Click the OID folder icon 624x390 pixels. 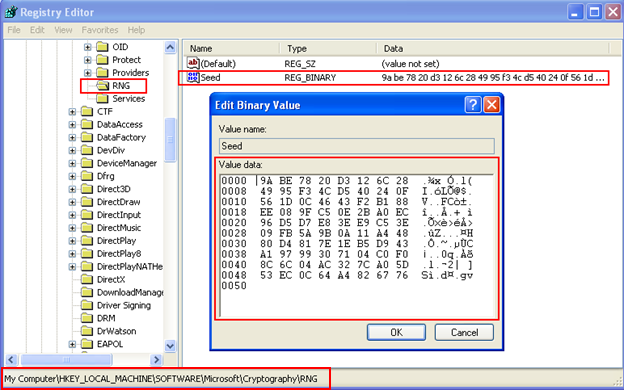tap(102, 47)
